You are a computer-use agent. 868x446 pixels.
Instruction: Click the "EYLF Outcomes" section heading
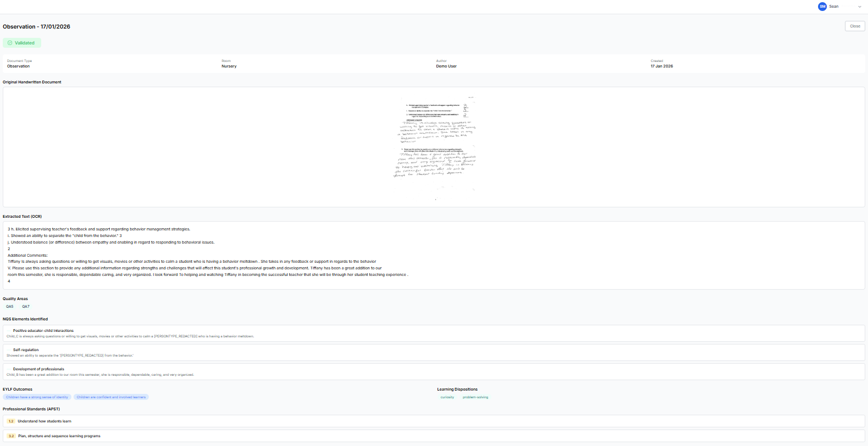pyautogui.click(x=18, y=389)
